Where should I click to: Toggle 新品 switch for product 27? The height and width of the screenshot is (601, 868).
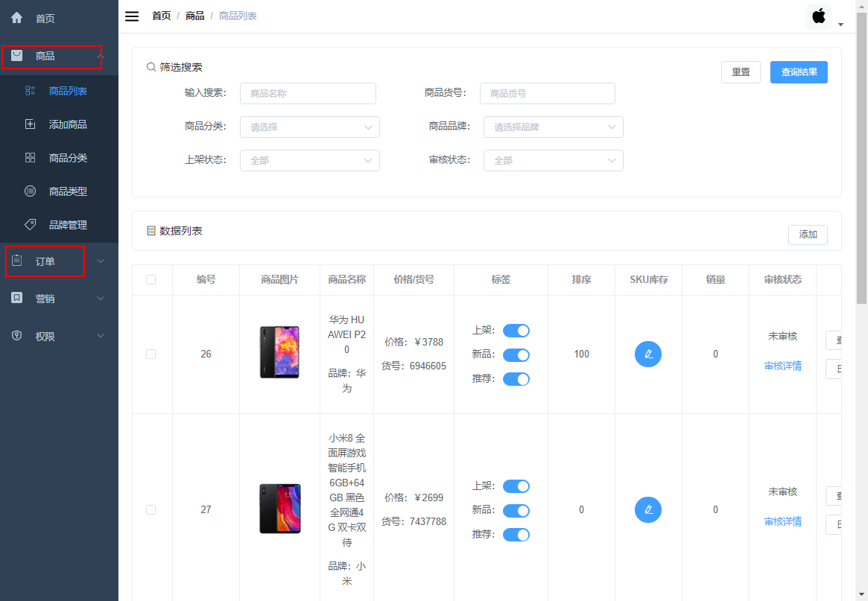(x=516, y=510)
